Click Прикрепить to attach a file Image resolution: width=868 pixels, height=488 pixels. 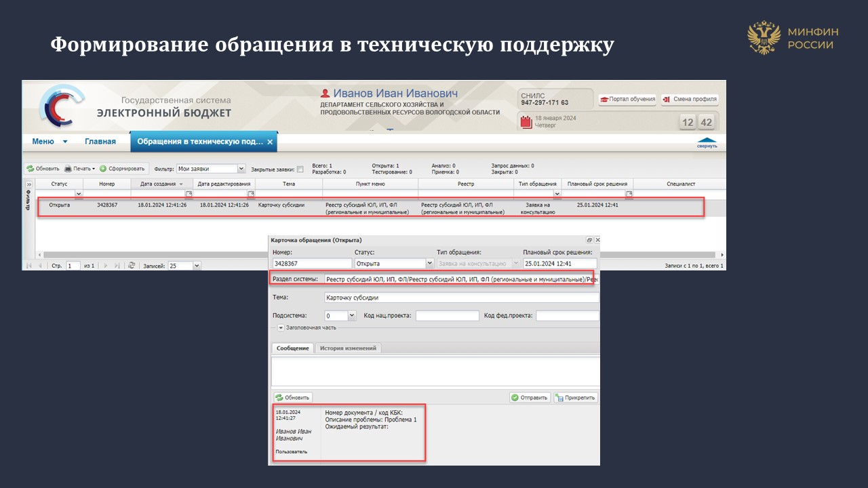(x=575, y=398)
